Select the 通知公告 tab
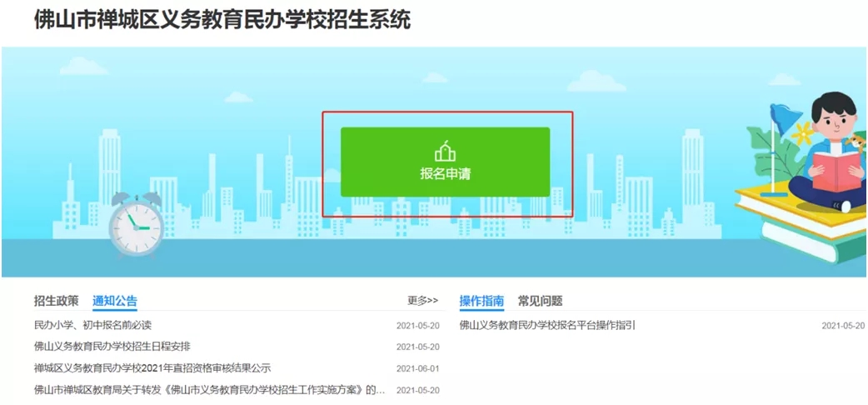Viewport: 868px width, 405px height. coord(115,301)
